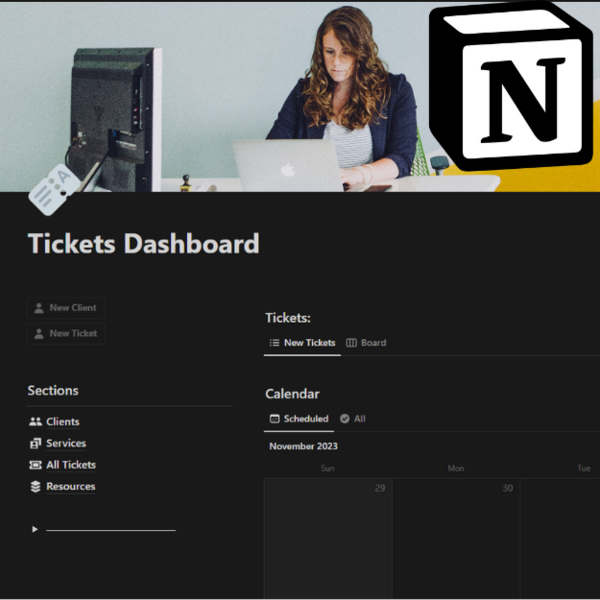600x600 pixels.
Task: Click the Services icon
Action: 35,443
